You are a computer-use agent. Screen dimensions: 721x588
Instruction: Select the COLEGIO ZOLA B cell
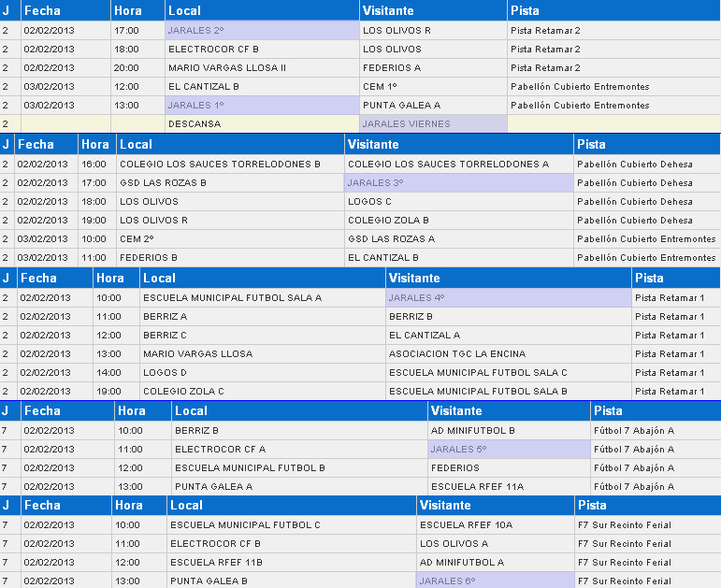(x=459, y=221)
